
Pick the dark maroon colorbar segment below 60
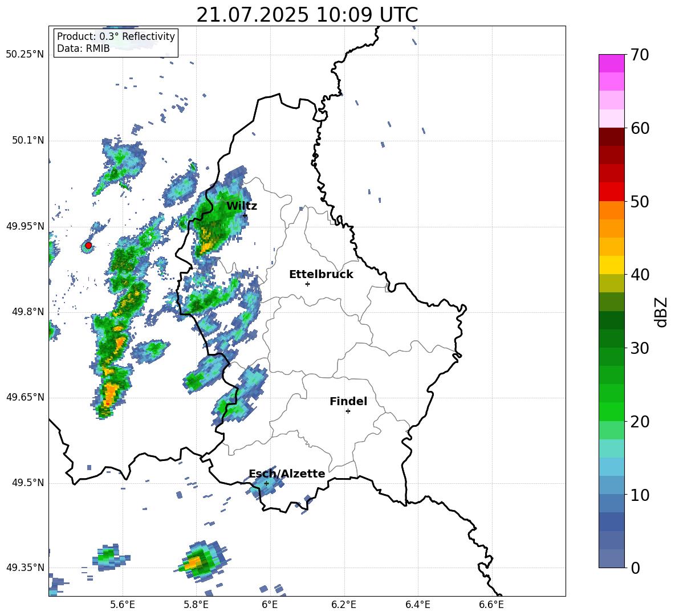click(x=611, y=136)
